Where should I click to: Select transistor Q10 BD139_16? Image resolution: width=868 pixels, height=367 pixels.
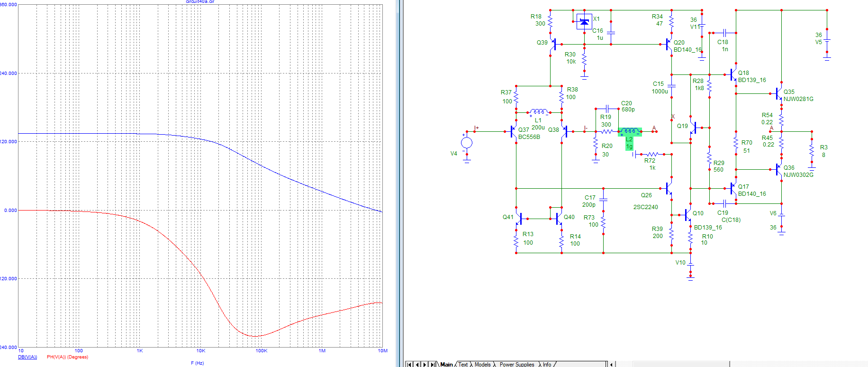pos(687,215)
